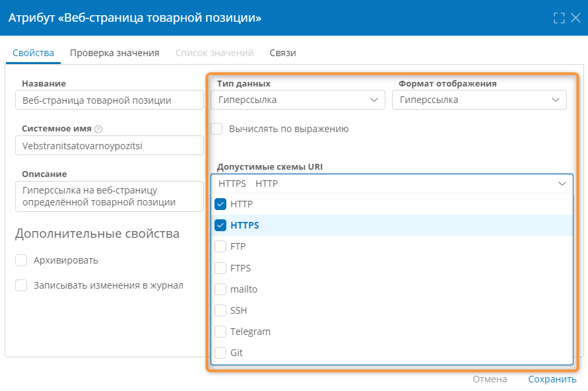Enable the FTP scheme checkbox
The width and height of the screenshot is (588, 391).
pos(220,246)
